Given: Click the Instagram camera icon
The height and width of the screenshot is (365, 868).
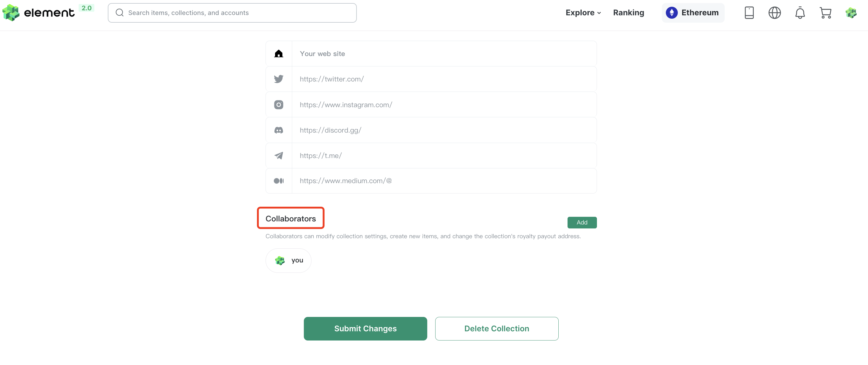Looking at the screenshot, I should [x=279, y=104].
